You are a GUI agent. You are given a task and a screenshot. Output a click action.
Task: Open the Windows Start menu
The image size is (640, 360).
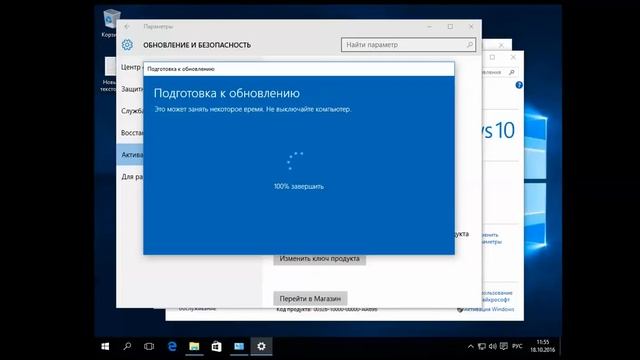point(105,347)
